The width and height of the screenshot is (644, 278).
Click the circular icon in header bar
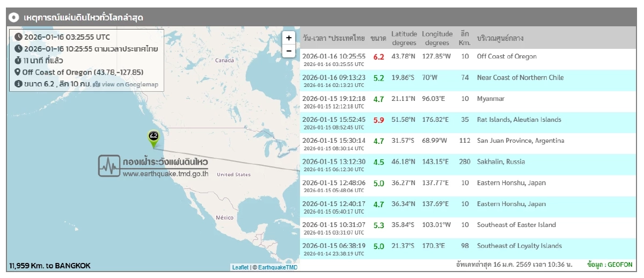[x=15, y=17]
